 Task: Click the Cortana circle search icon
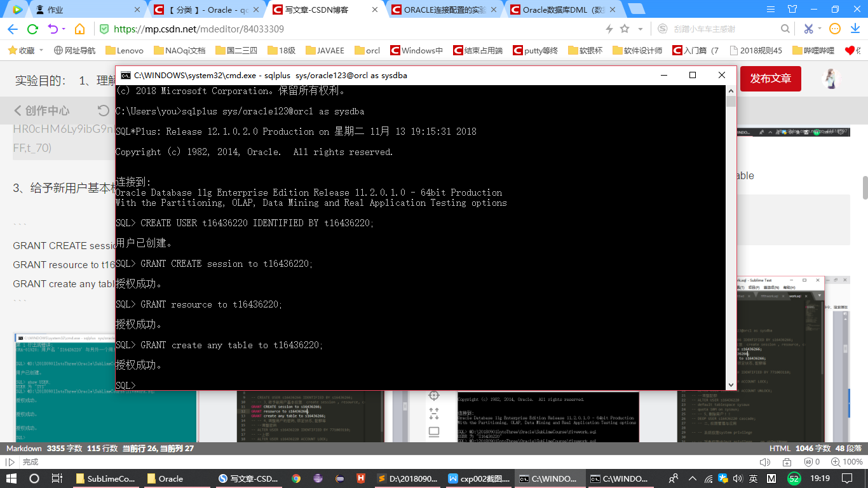[x=34, y=478]
